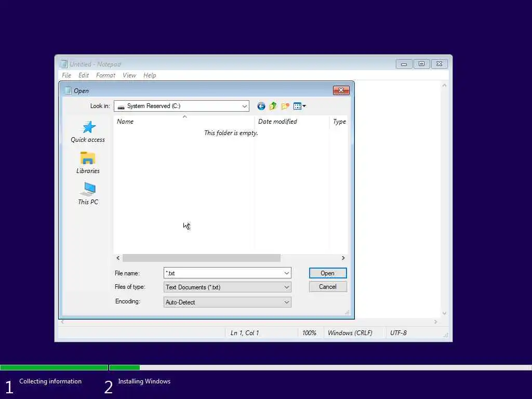Sort by the Type column header
The width and height of the screenshot is (532, 399).
click(339, 122)
